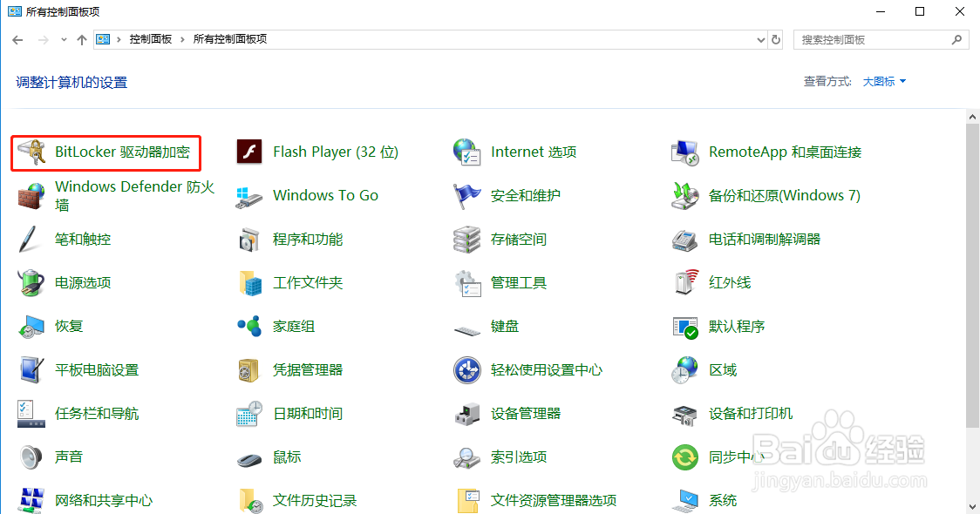Click the vertical scrollbar thumb

[x=972, y=275]
